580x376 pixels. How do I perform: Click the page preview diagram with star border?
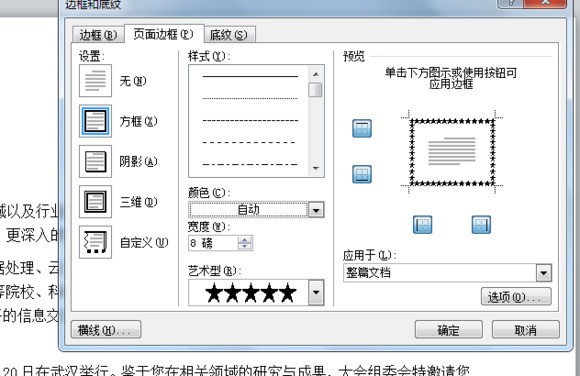tap(452, 152)
